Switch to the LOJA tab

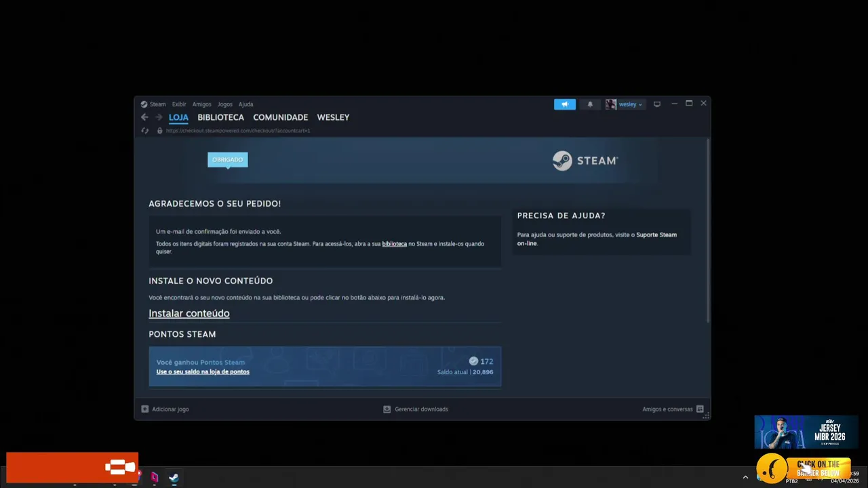coord(178,117)
